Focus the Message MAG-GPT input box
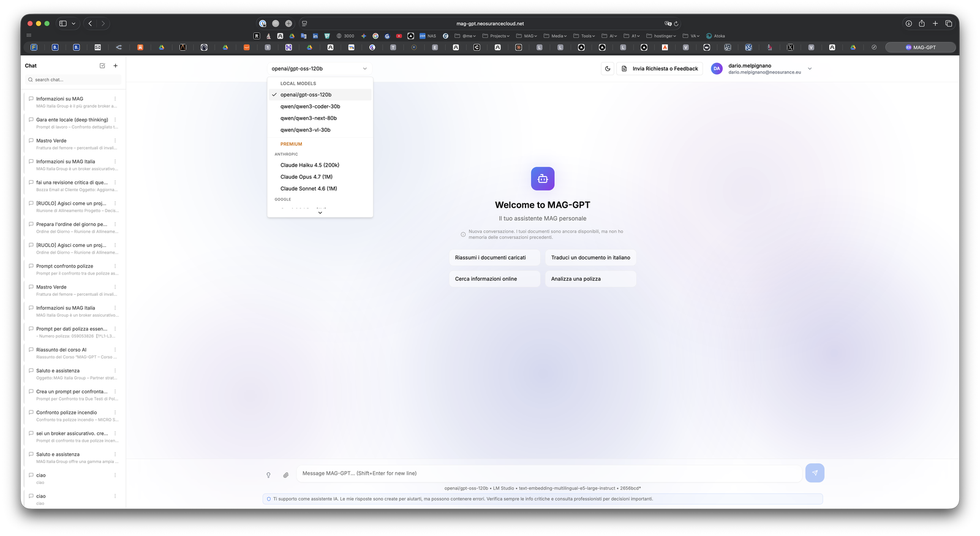This screenshot has width=980, height=536. pyautogui.click(x=549, y=474)
